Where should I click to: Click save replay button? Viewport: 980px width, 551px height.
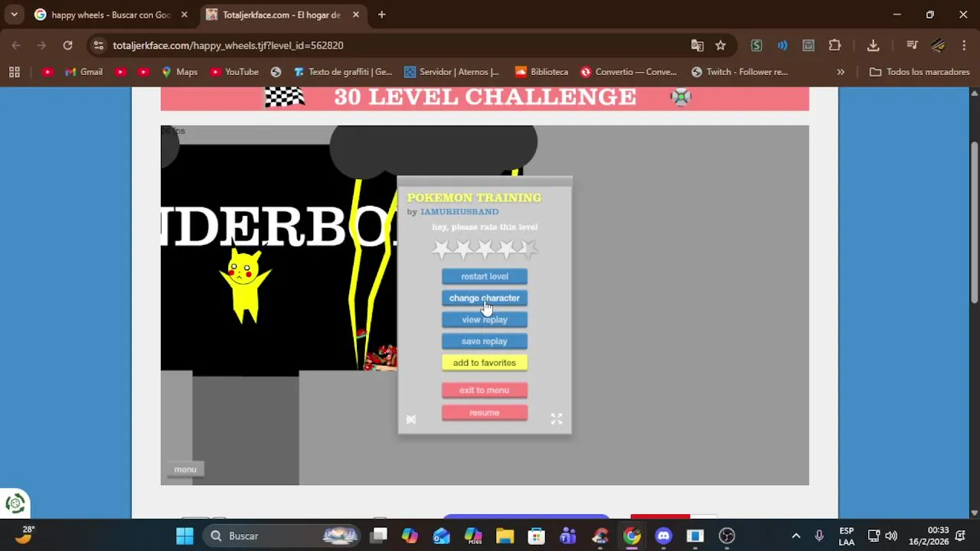coord(484,341)
